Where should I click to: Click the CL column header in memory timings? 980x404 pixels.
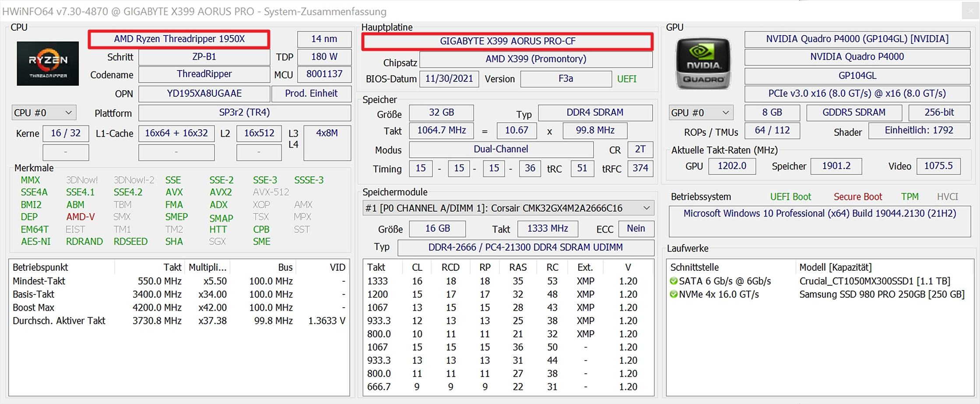coord(417,267)
